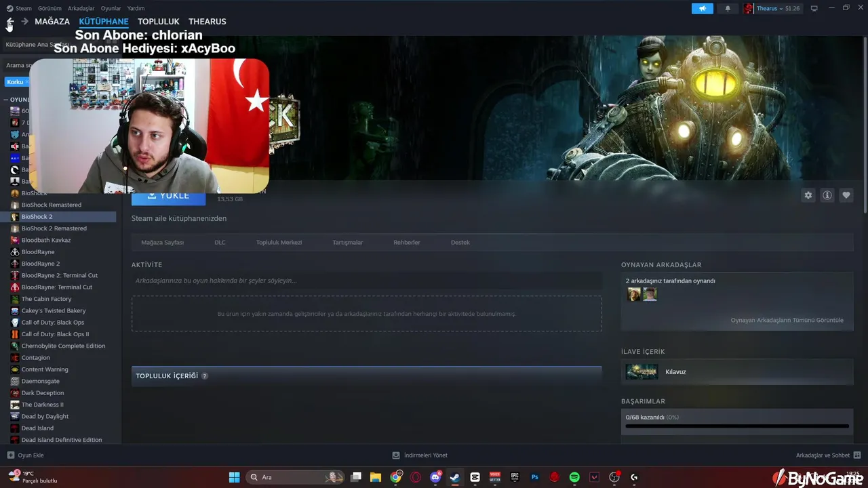Open the announcements megaphone button
Image resolution: width=868 pixels, height=488 pixels.
tap(703, 8)
